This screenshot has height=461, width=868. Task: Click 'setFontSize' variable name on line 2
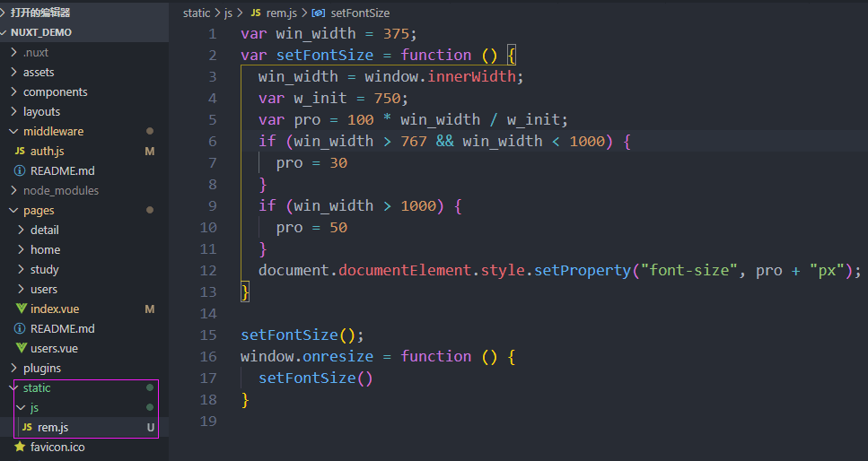tap(324, 56)
